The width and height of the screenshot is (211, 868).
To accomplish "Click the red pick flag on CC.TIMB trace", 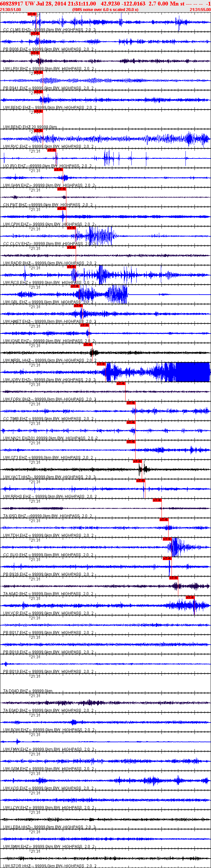I will tap(131, 403).
